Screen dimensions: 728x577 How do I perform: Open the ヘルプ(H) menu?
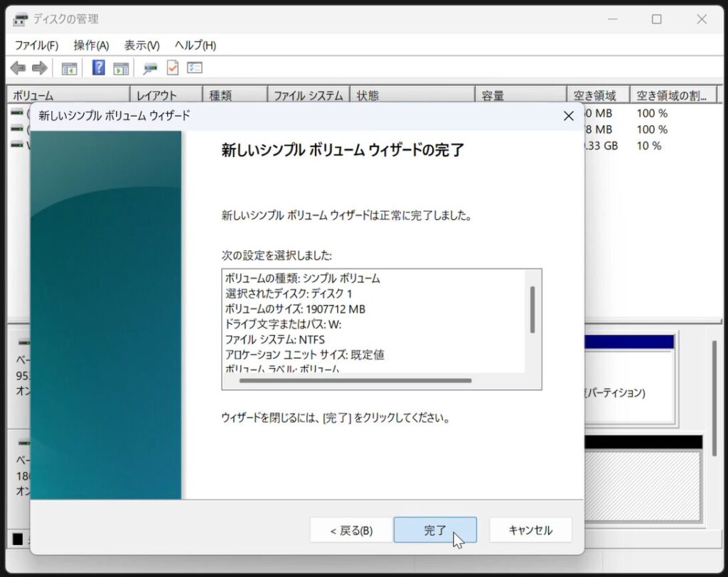coord(195,45)
